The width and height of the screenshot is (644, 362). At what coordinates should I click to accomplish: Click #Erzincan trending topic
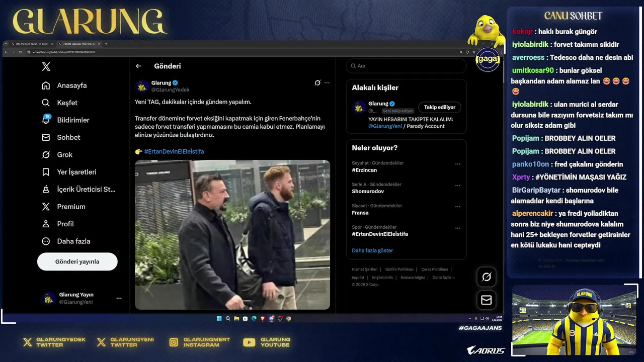364,170
